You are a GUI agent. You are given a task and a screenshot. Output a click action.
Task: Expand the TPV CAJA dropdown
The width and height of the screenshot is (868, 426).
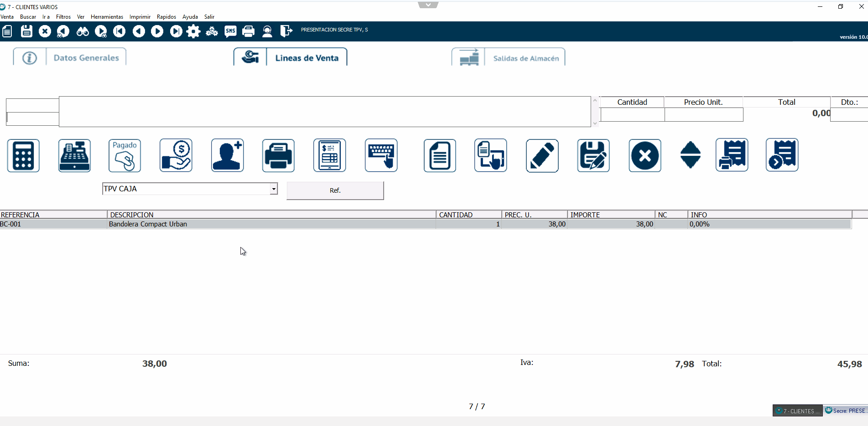273,189
